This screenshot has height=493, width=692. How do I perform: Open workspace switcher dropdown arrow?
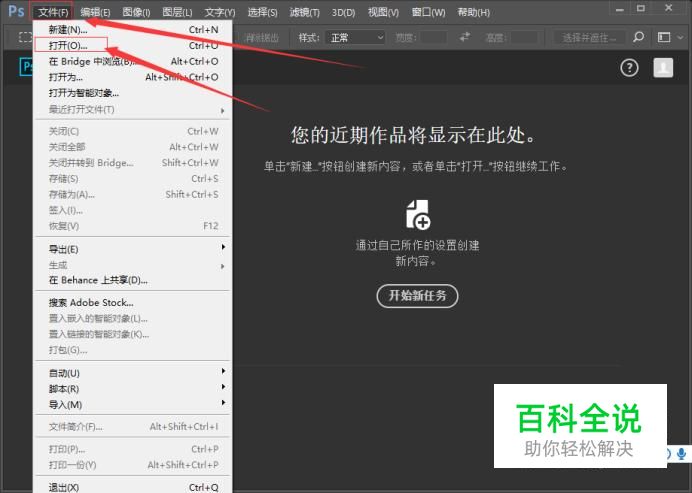681,38
